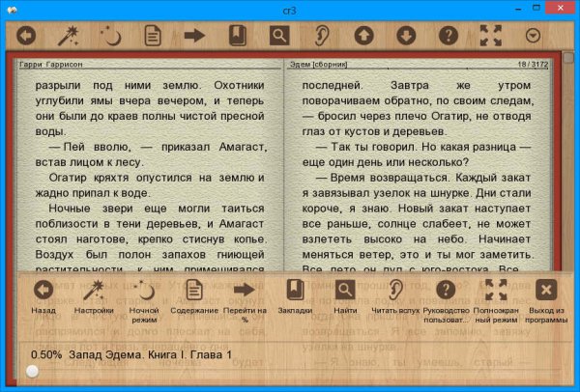
Task: Maximize the cr3 window
Action: (x=536, y=8)
